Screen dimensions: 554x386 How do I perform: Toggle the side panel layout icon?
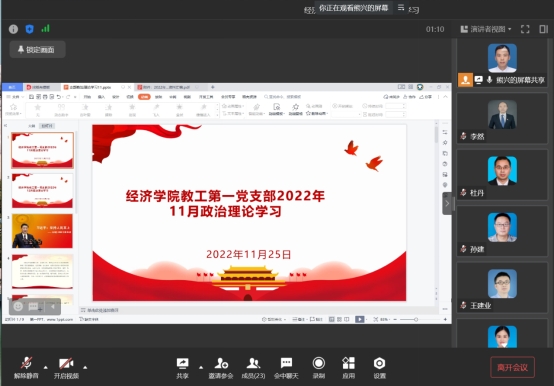coord(544,29)
